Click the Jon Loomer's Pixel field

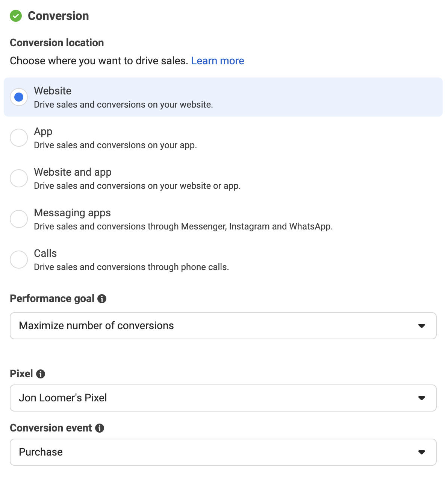pos(150,398)
